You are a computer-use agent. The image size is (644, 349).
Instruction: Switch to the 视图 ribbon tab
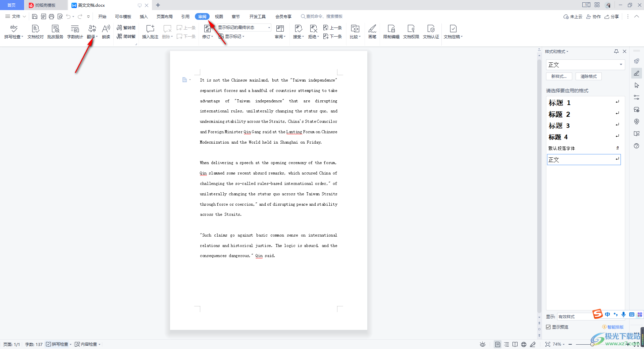[219, 16]
